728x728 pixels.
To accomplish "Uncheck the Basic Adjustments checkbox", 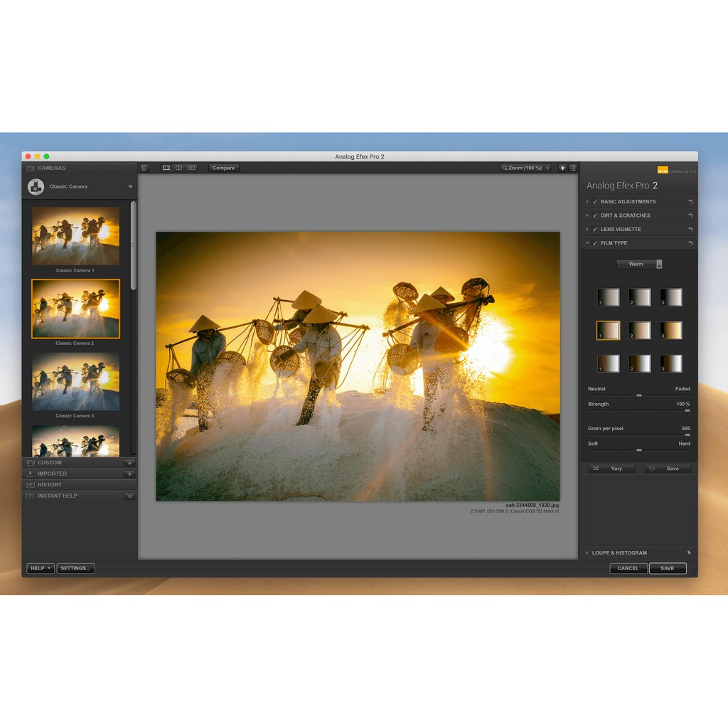I will click(x=595, y=202).
